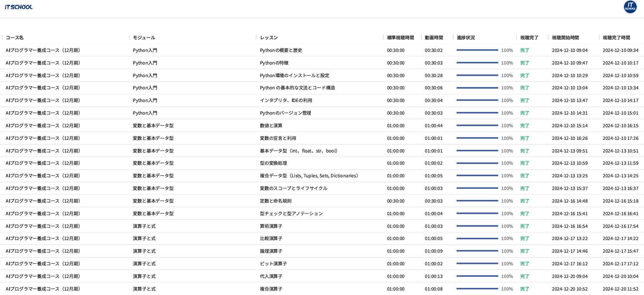
Task: Click the 視聴完了 column header
Action: [529, 38]
